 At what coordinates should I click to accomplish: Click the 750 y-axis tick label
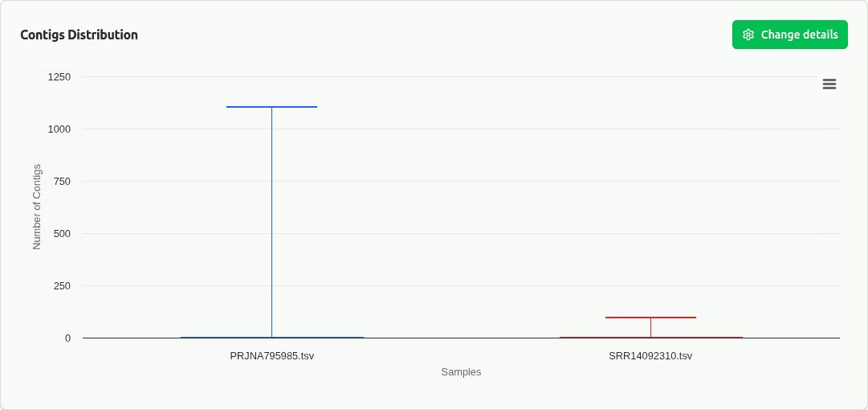tap(62, 182)
